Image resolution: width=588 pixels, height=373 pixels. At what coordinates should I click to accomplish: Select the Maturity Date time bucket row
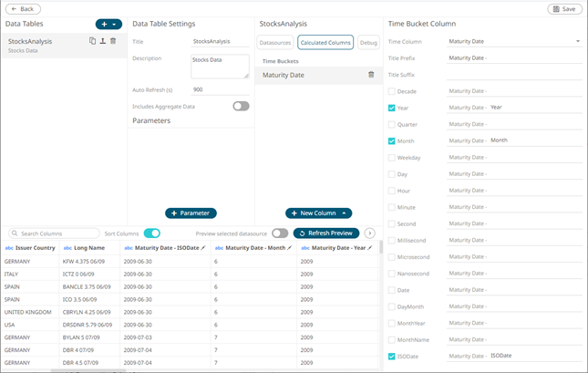(x=318, y=75)
